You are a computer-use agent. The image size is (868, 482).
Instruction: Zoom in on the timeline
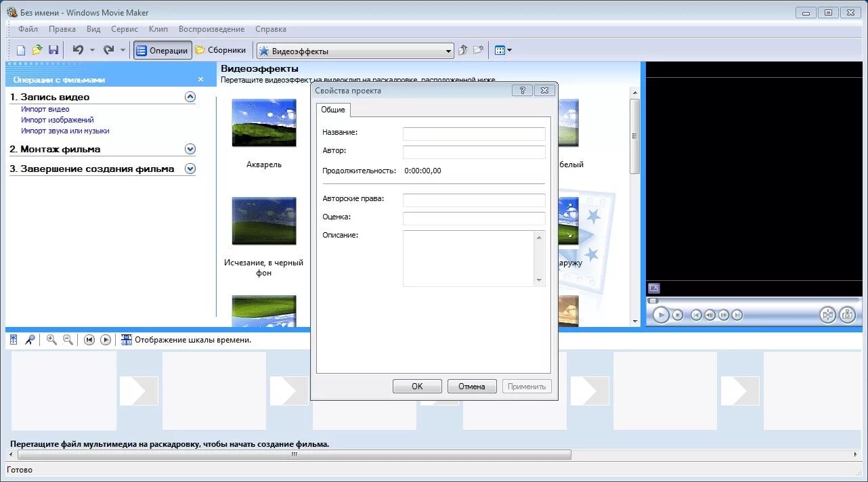point(51,339)
